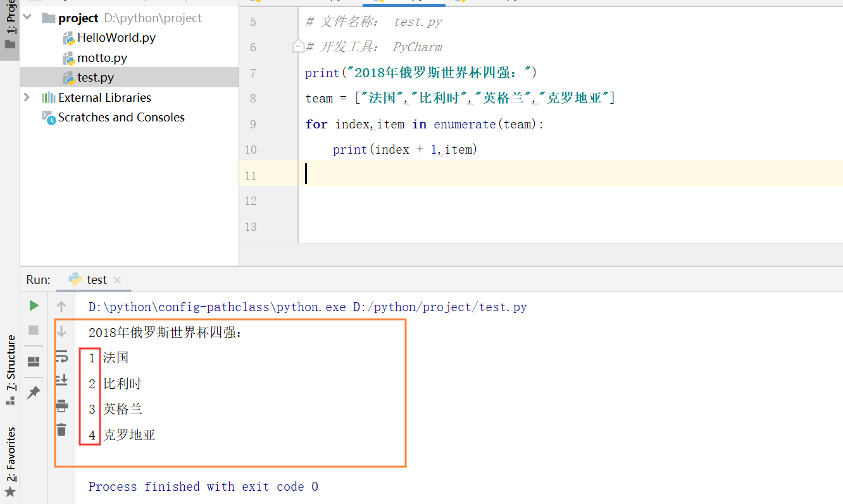Rerun the test script

pyautogui.click(x=34, y=305)
